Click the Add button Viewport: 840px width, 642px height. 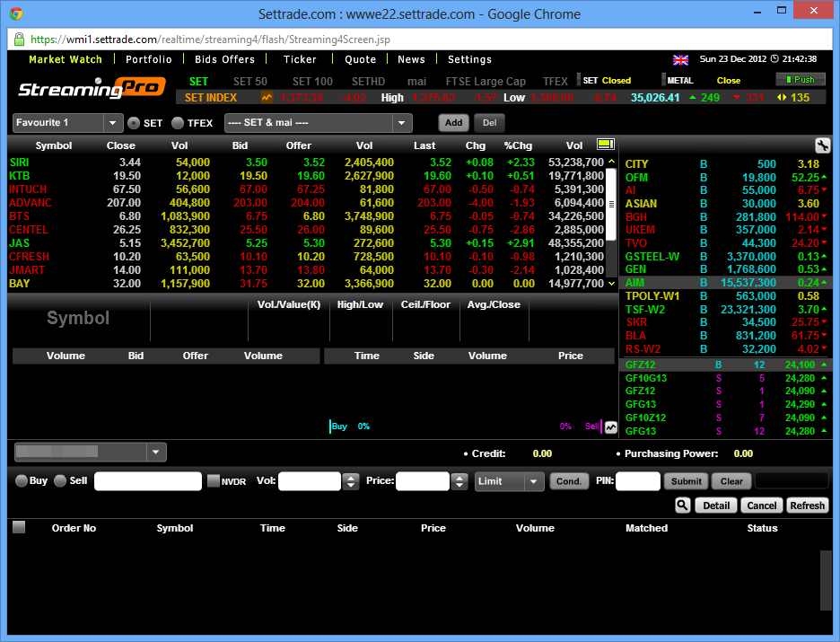coord(453,123)
